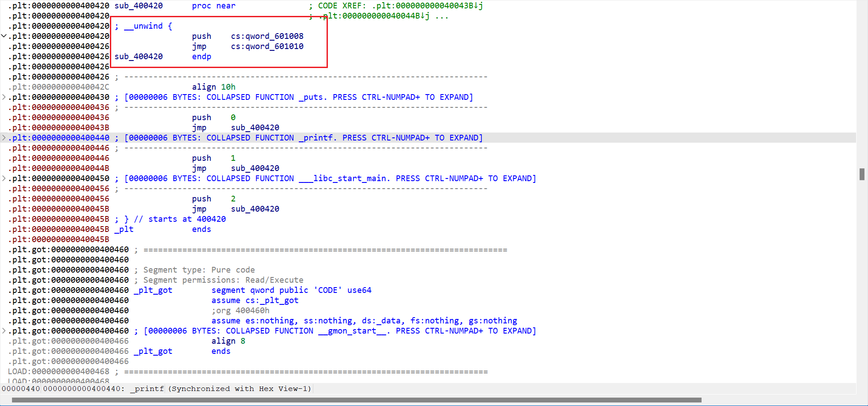Screen dimensions: 868x406
Task: Click the 400420 address in unwind comment
Action: pyautogui.click(x=211, y=219)
